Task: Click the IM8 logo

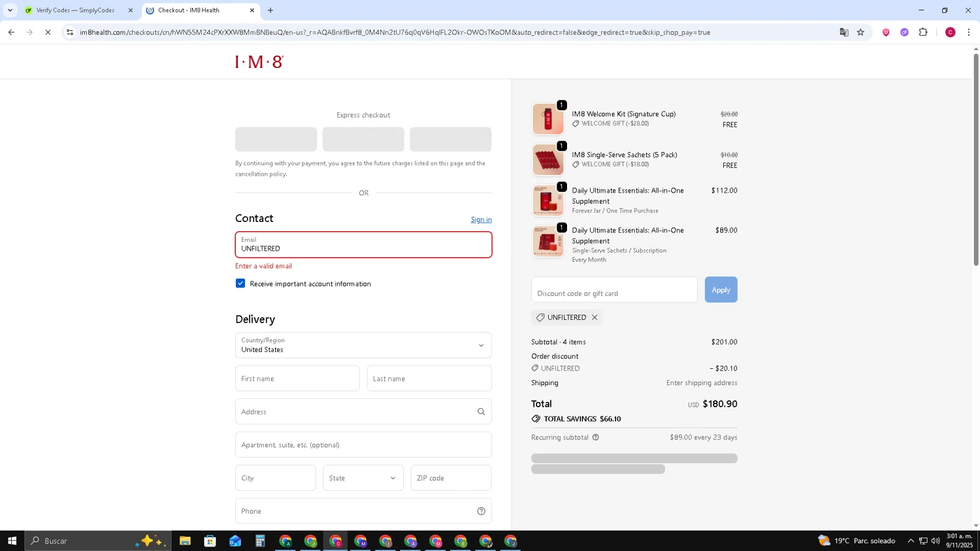Action: [x=259, y=62]
